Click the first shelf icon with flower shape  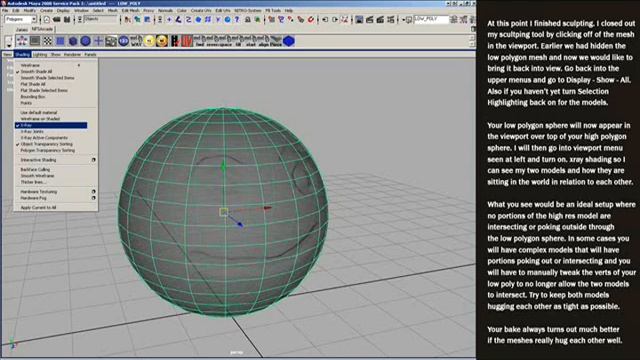click(22, 41)
